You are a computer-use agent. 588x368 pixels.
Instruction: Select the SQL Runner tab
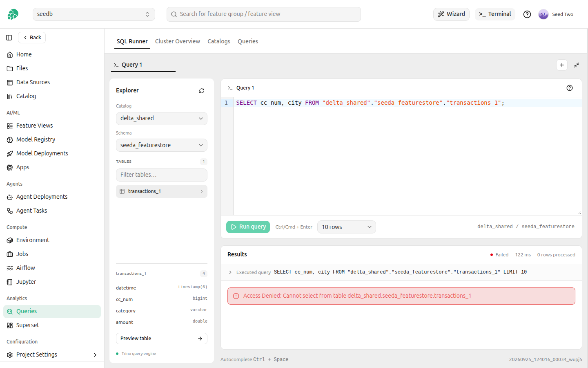132,41
